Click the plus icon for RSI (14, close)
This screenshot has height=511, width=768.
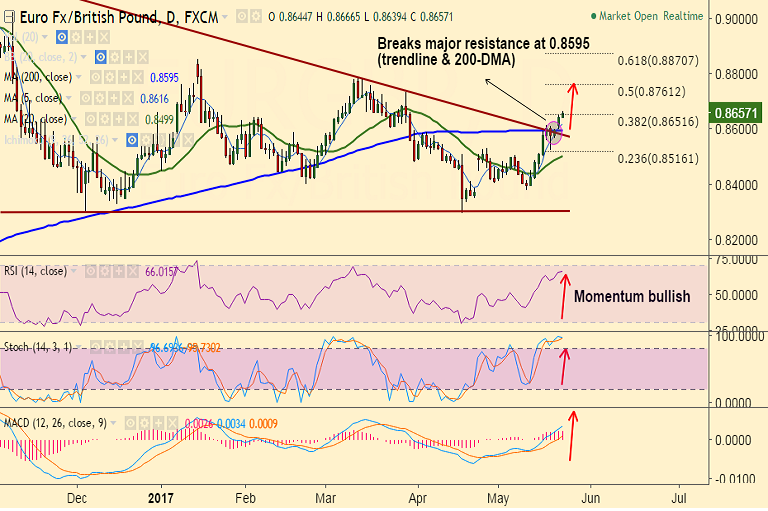119,271
